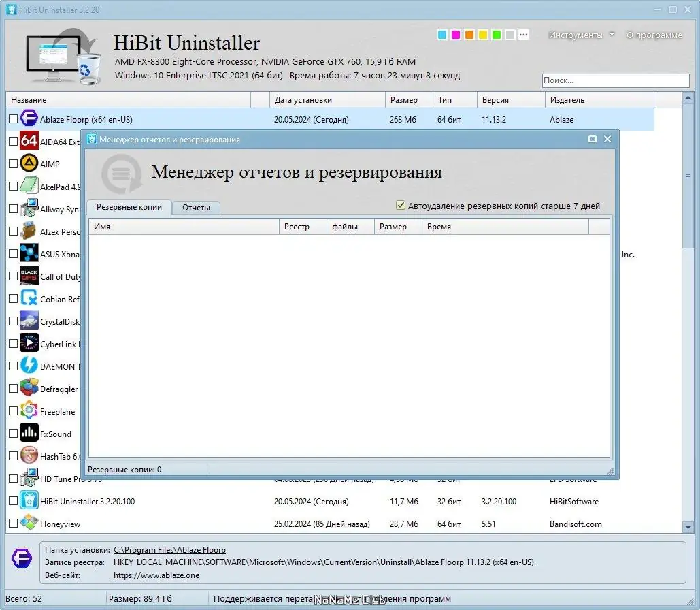This screenshot has height=610, width=700.
Task: Click the Cobian Reflector icon
Action: click(29, 298)
